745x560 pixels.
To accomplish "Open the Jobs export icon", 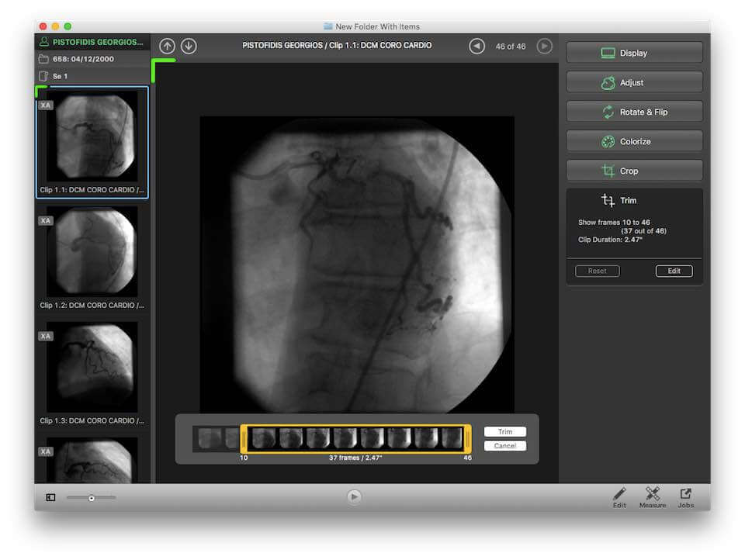I will 686,496.
